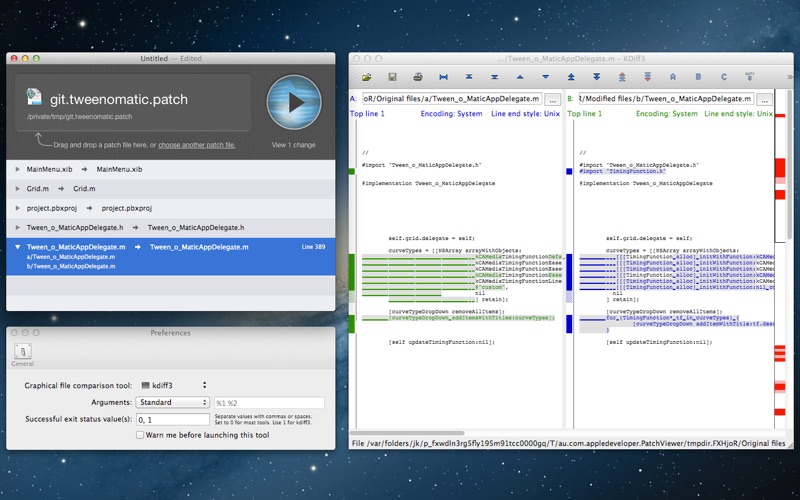Toggle 'Warn me before launching this tool'
800x500 pixels.
click(x=140, y=435)
